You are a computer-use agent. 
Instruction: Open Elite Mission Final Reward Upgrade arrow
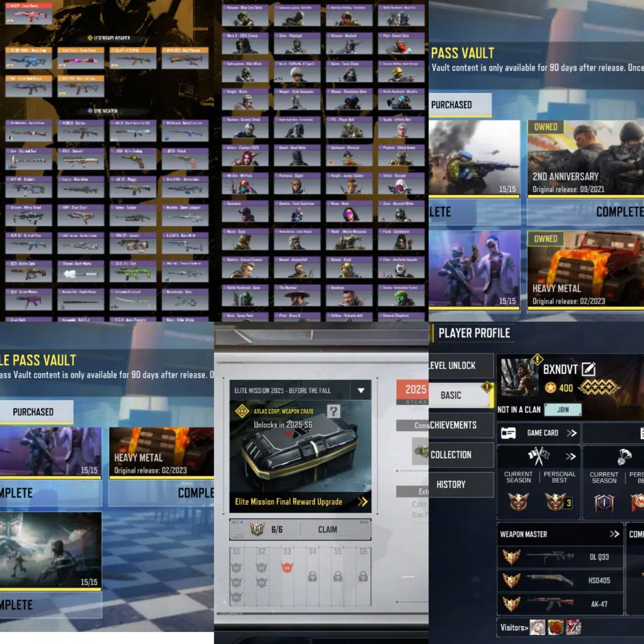pos(363,501)
